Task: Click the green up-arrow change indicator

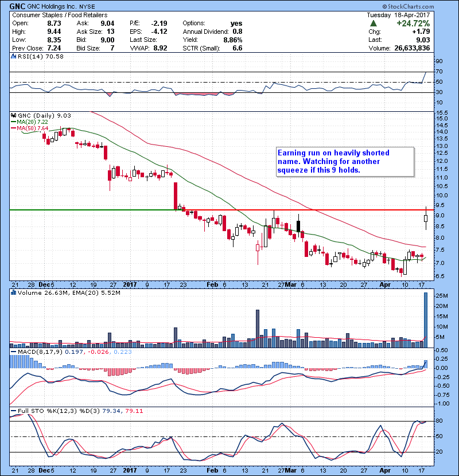Action: tap(374, 24)
